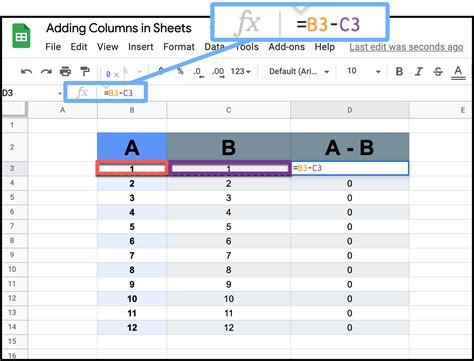Open the Edit menu
Screen dimensions: 474x361
tap(79, 47)
